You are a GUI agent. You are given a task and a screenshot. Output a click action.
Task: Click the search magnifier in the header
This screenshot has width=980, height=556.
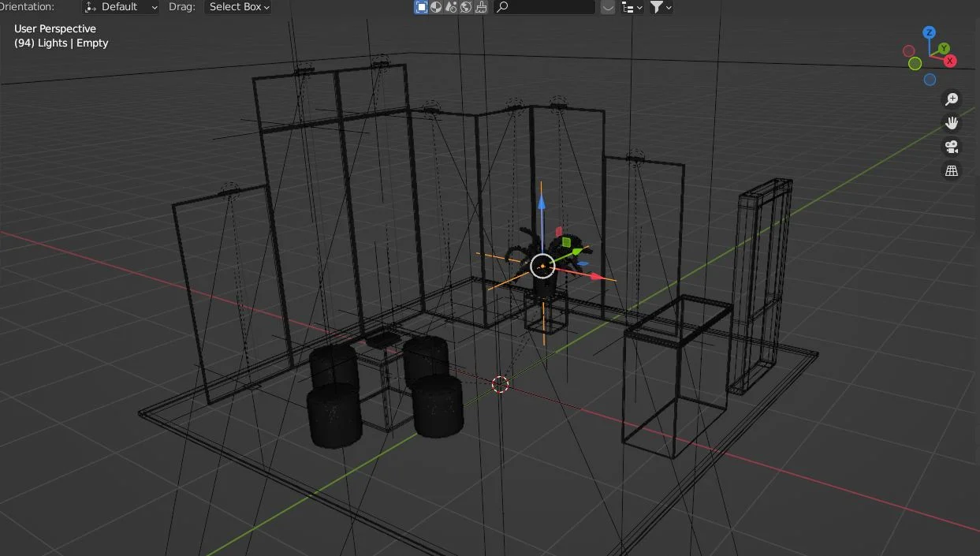click(502, 7)
